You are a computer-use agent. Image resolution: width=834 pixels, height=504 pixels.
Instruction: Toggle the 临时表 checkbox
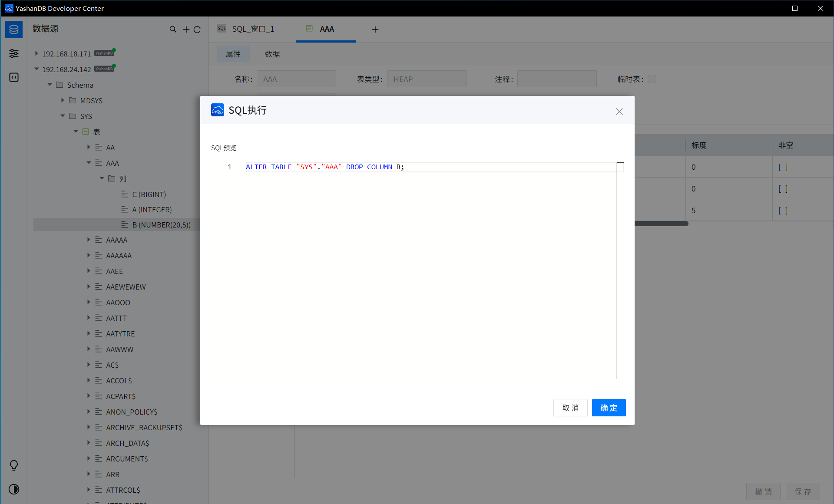[652, 79]
